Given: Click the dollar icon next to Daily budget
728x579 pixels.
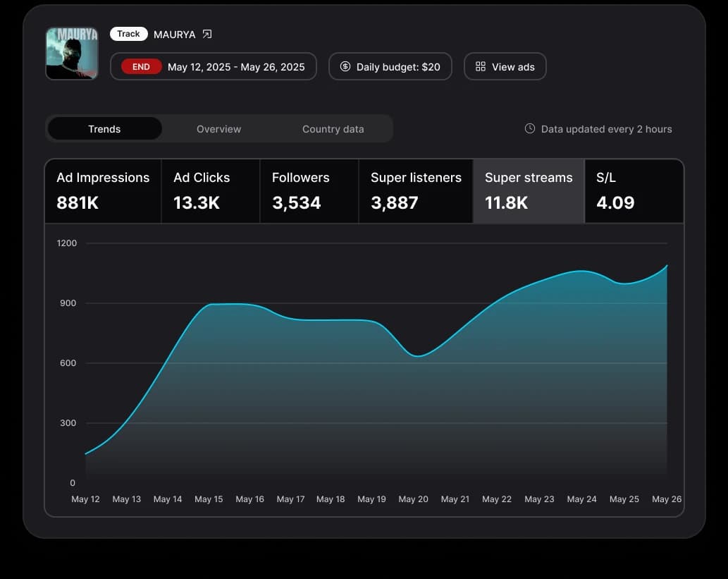Looking at the screenshot, I should 345,66.
